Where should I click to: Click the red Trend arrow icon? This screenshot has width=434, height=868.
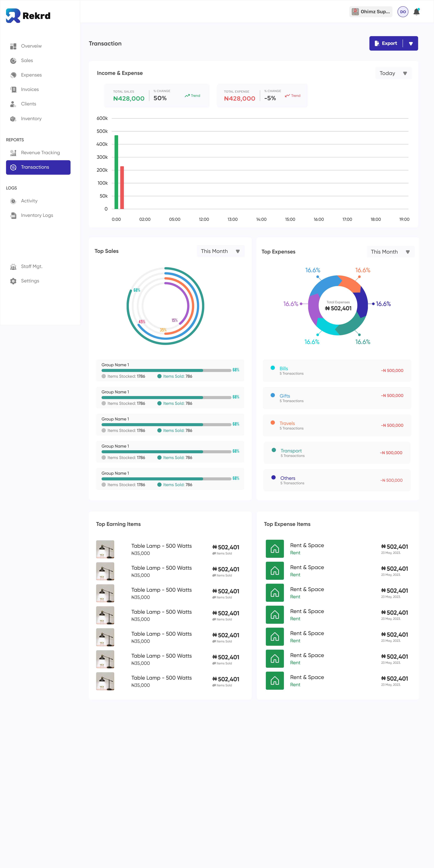coord(287,96)
